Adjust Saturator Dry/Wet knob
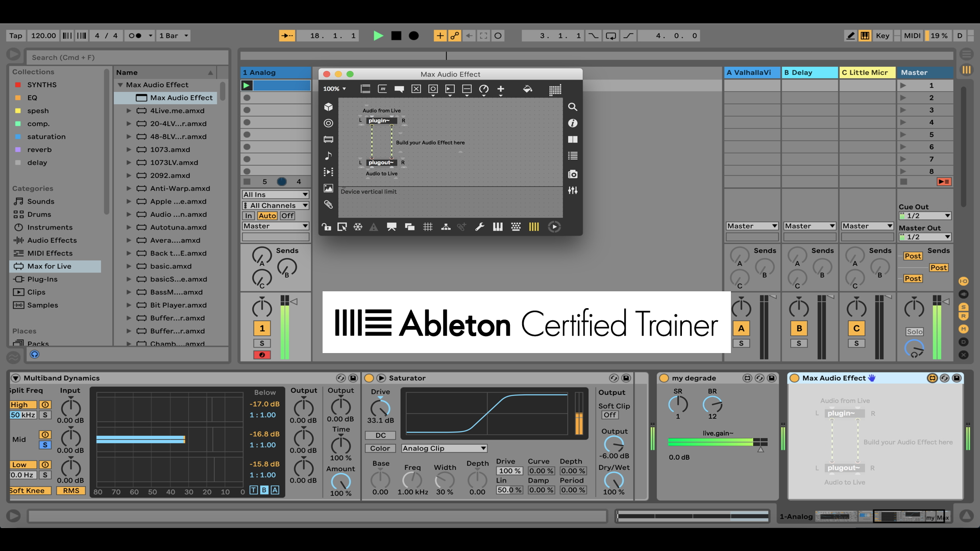This screenshot has height=551, width=980. point(614,481)
